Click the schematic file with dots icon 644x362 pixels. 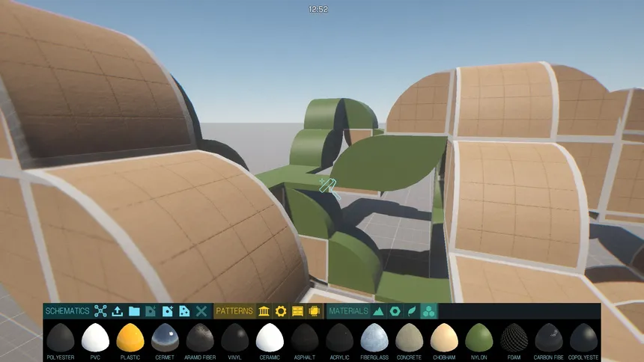pyautogui.click(x=184, y=311)
